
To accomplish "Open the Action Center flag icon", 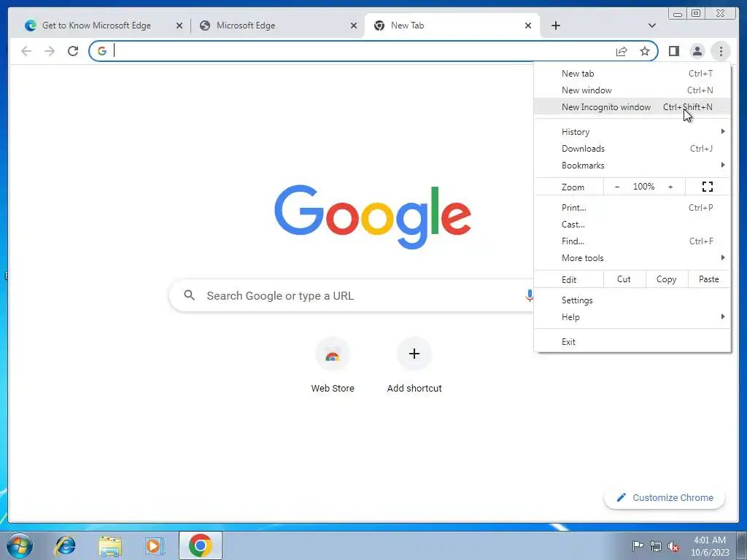I will click(x=638, y=545).
